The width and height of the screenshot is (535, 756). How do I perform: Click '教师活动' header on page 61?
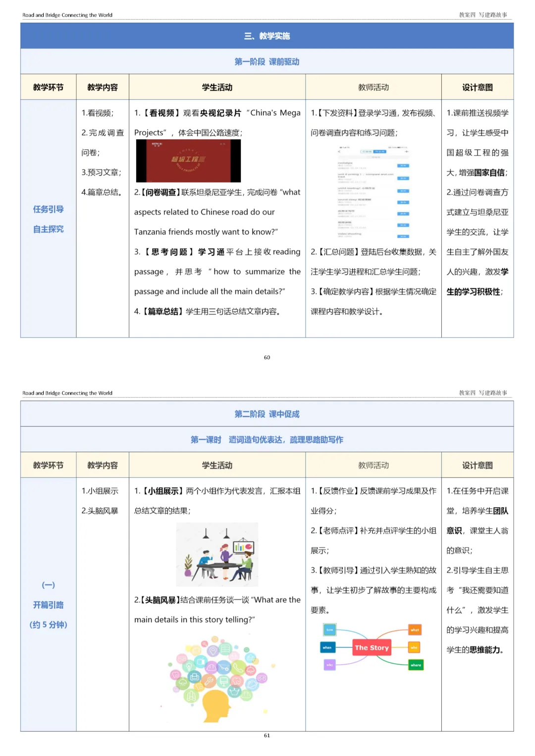[374, 465]
